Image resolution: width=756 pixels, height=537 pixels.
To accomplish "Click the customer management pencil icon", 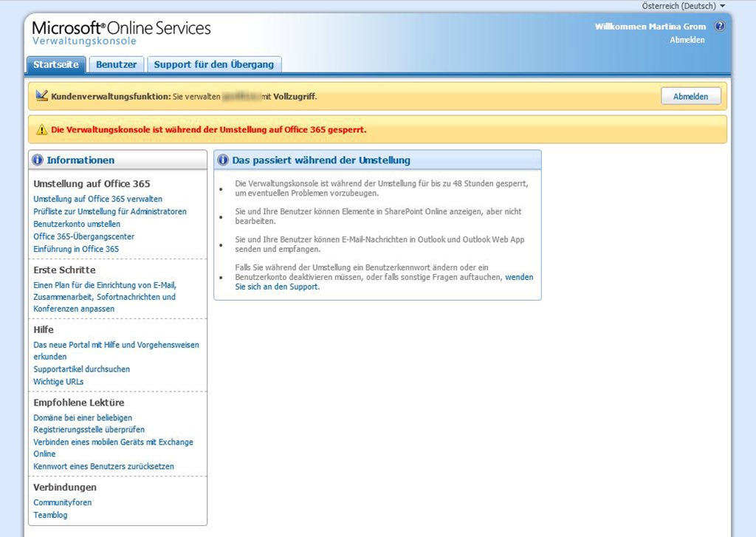I will coord(41,95).
